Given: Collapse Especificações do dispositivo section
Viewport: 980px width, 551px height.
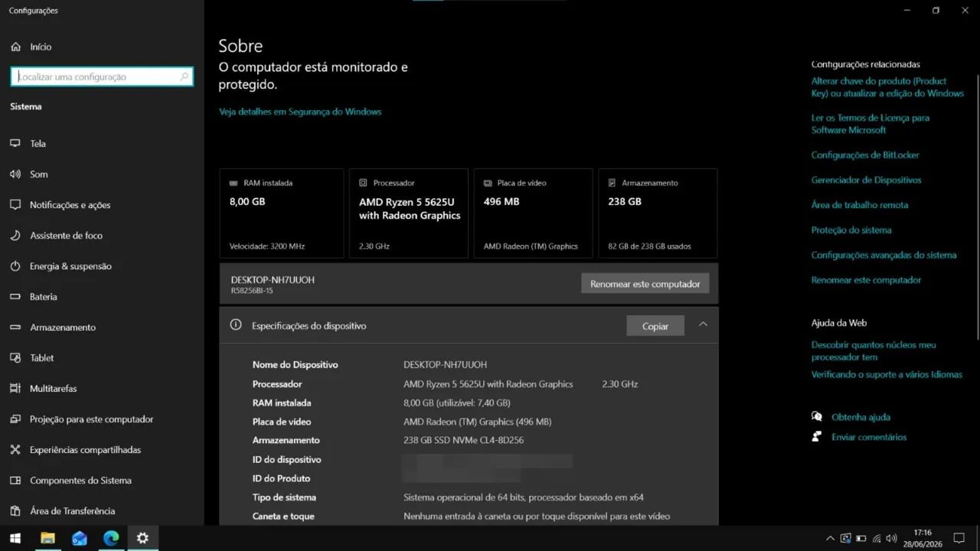Looking at the screenshot, I should click(x=703, y=324).
